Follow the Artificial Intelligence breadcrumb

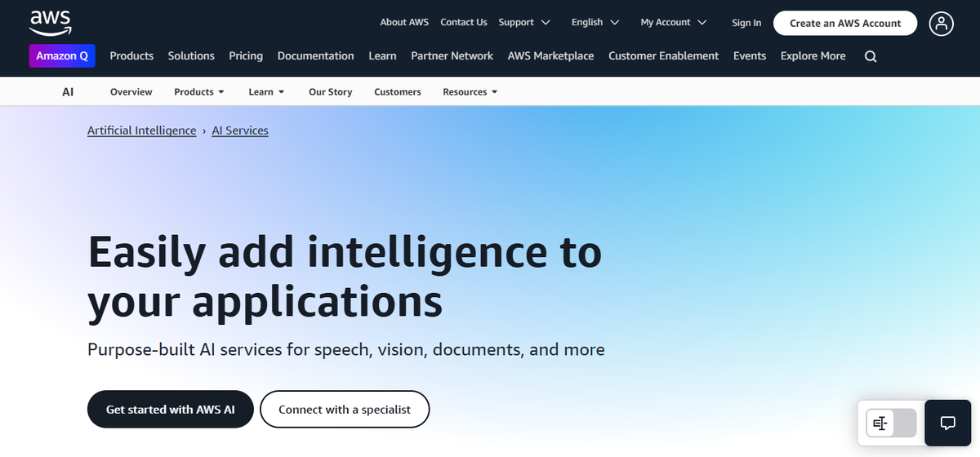tap(142, 131)
